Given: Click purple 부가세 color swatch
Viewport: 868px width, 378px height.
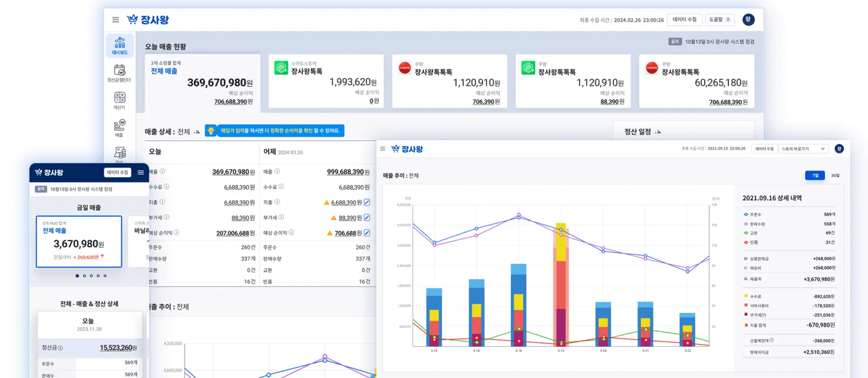Looking at the screenshot, I should click(x=746, y=314).
